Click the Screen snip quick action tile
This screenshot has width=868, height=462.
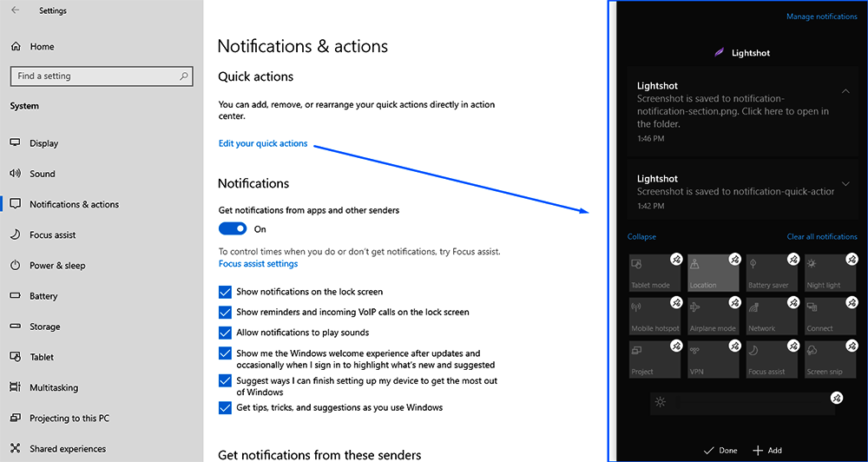[831, 360]
